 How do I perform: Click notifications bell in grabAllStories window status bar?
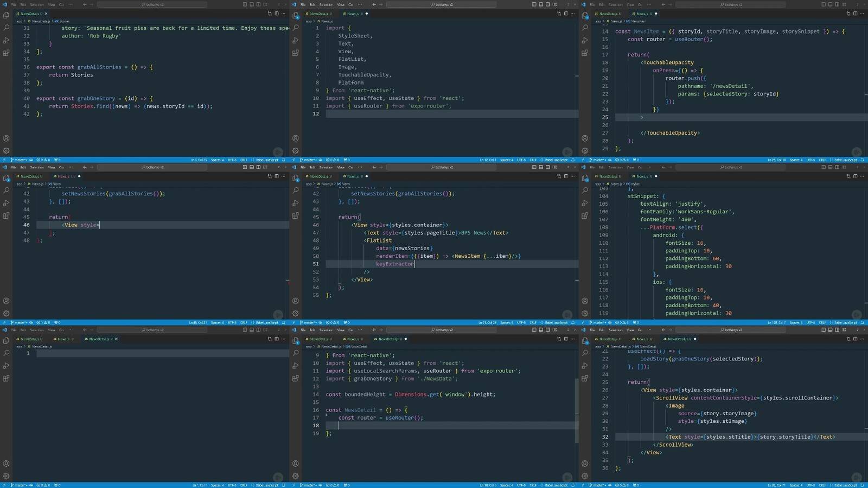284,160
